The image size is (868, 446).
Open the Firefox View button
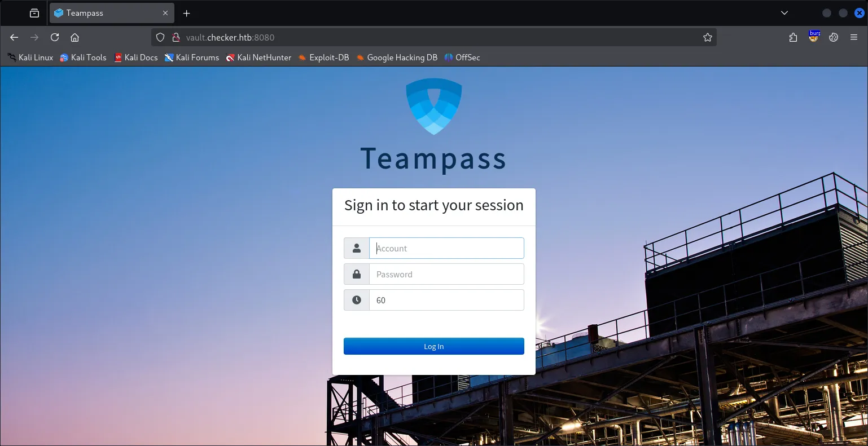[34, 13]
